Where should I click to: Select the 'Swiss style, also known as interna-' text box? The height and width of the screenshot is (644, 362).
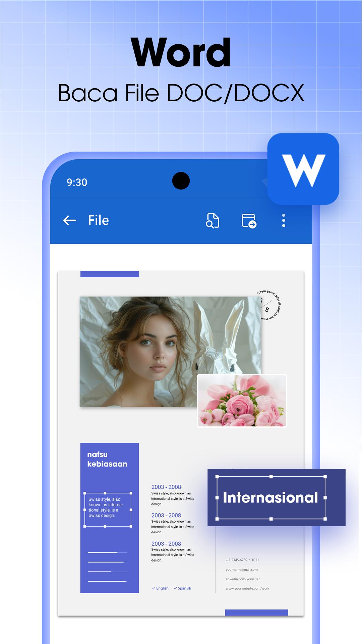[108, 509]
